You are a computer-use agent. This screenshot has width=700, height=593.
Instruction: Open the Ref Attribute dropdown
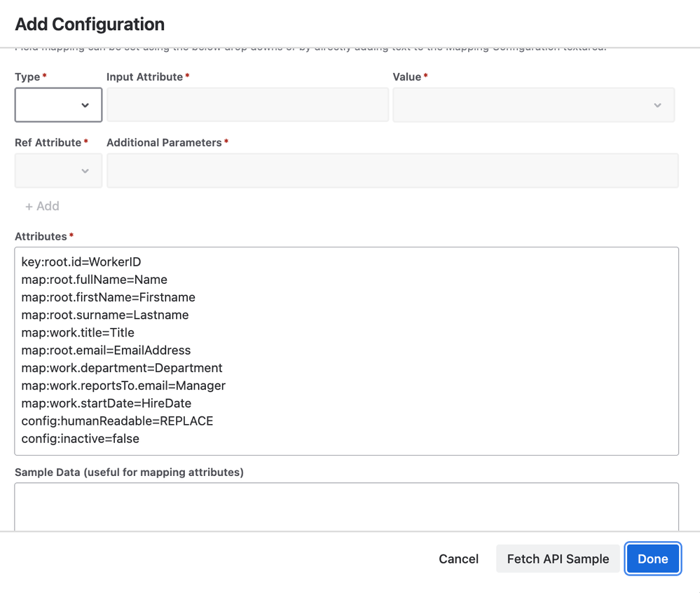(x=58, y=171)
